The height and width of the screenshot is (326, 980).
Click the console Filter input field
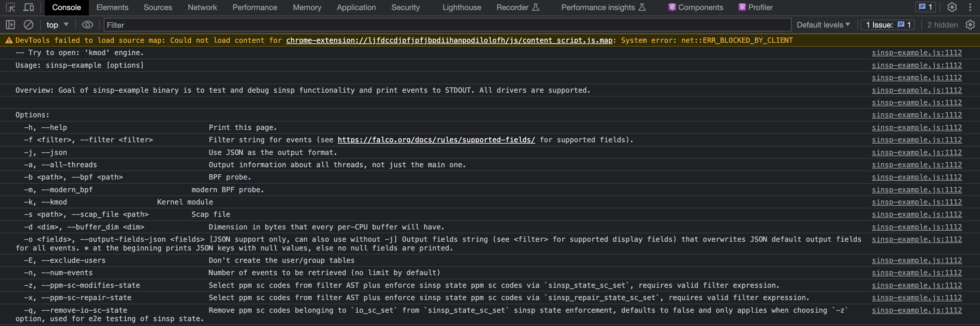[x=447, y=25]
